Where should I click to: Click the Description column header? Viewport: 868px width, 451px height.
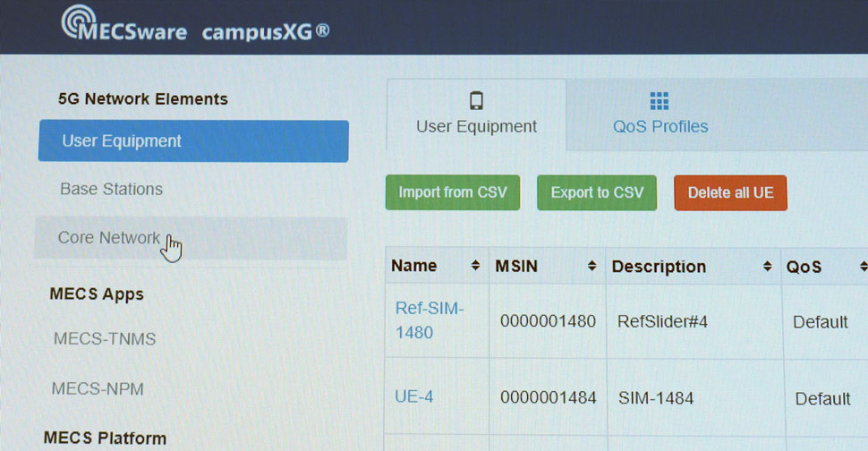click(694, 267)
